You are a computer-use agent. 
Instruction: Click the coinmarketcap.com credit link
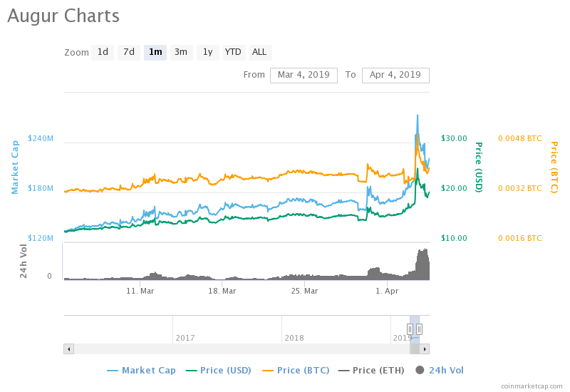[532, 386]
